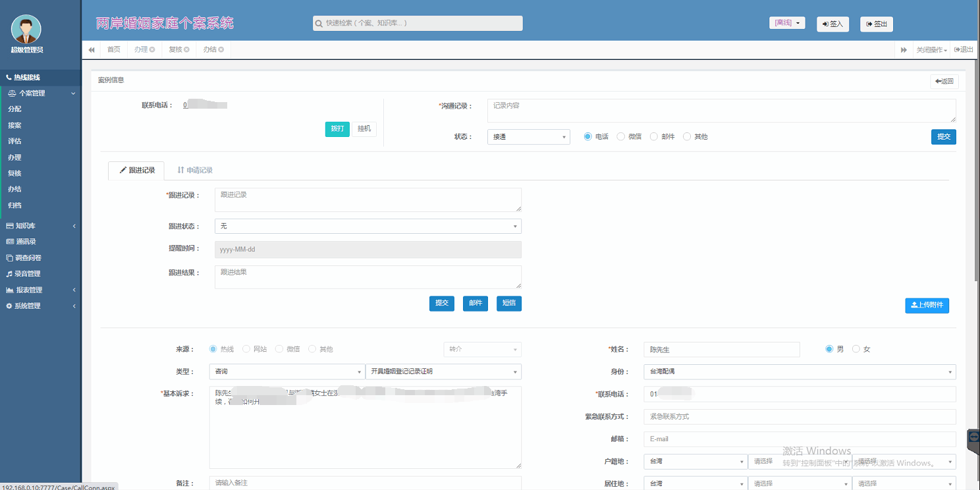
Task: Click the TeamViewer side panel icon
Action: 973,437
